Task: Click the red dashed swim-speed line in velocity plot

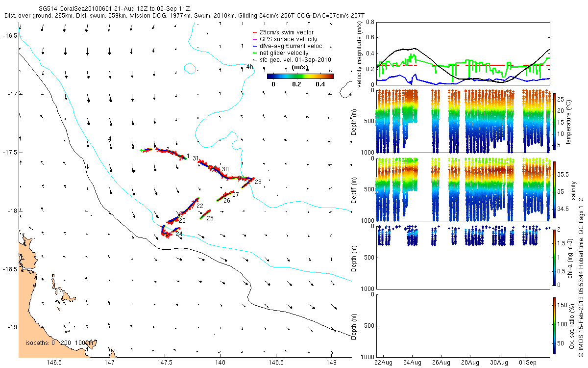Action: tap(463, 65)
